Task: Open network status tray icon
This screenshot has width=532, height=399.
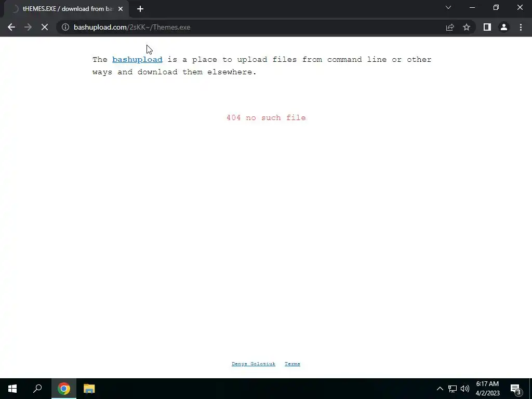Action: click(453, 389)
